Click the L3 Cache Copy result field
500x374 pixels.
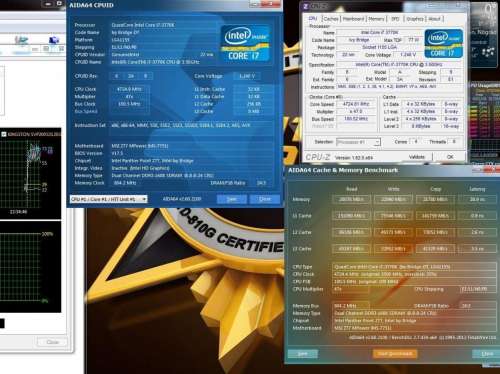pyautogui.click(x=435, y=248)
